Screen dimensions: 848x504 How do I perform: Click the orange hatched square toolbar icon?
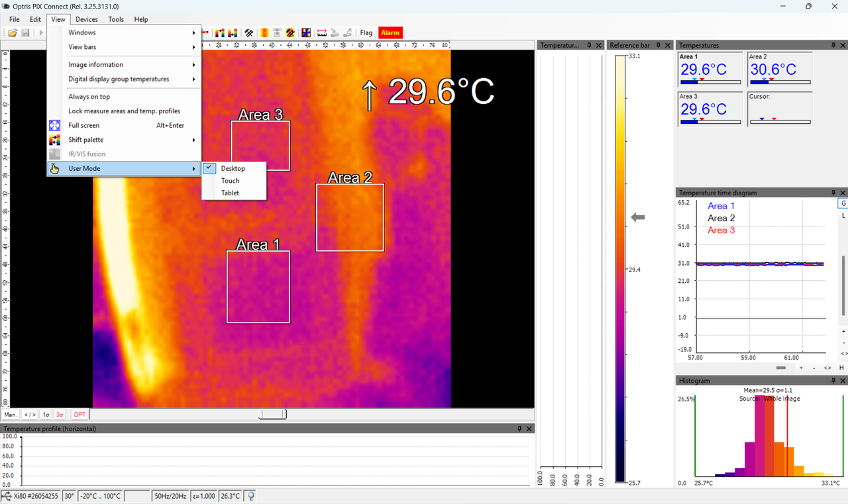290,32
